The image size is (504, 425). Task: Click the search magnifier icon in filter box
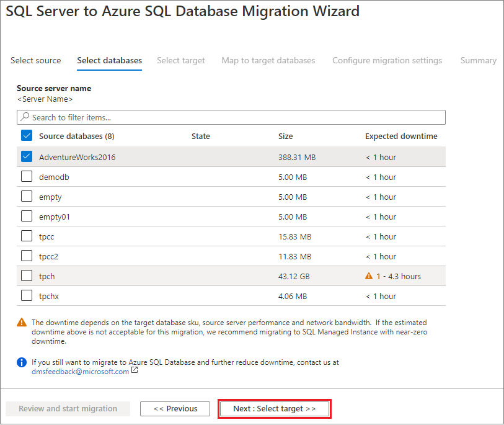click(x=25, y=117)
